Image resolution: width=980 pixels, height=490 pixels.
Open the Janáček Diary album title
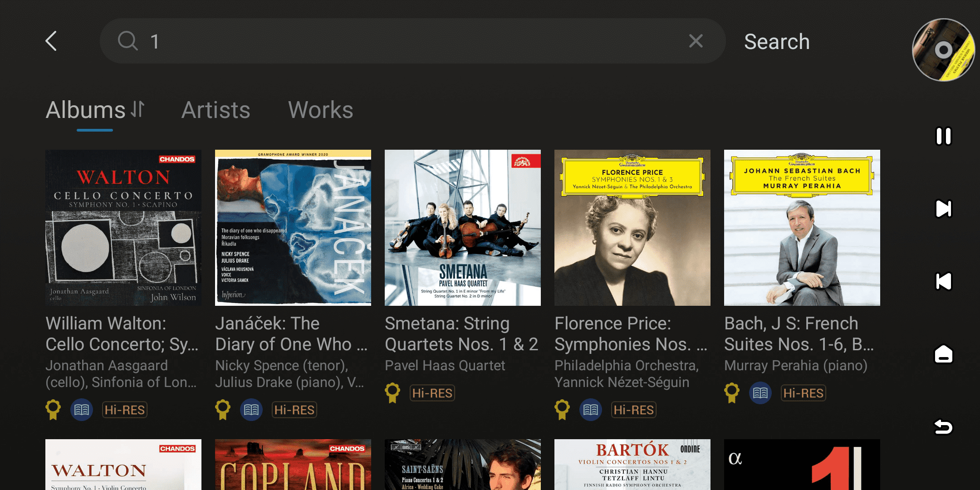(291, 334)
